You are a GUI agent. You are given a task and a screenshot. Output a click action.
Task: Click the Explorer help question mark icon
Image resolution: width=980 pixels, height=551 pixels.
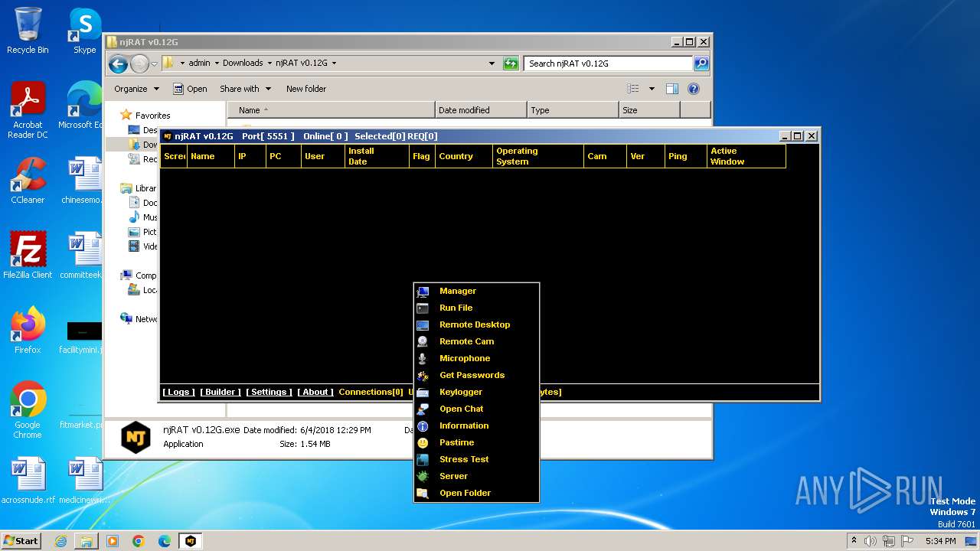coord(694,89)
